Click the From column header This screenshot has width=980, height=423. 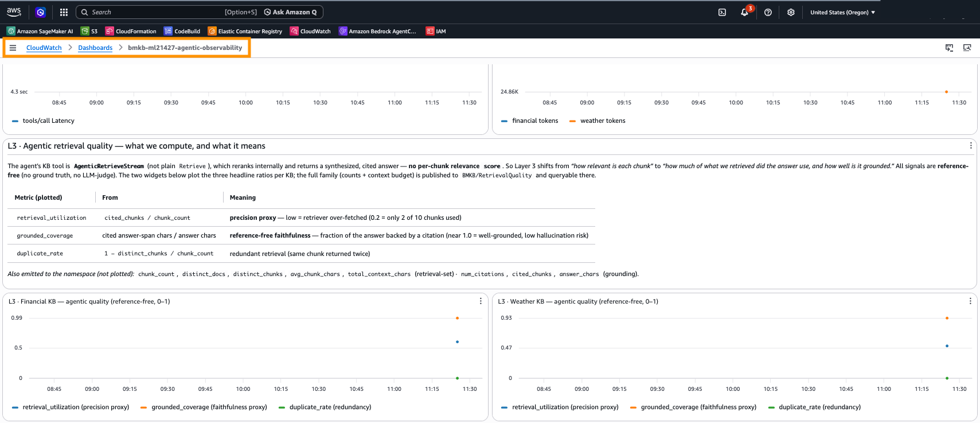pyautogui.click(x=110, y=197)
